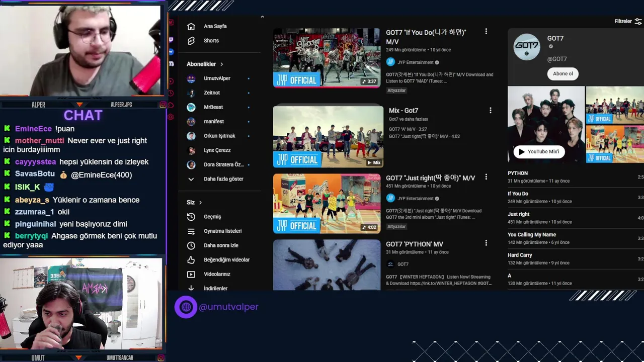The width and height of the screenshot is (644, 362).
Task: Open Ana Sayfa home icon in YouTube sidebar
Action: pyautogui.click(x=191, y=26)
